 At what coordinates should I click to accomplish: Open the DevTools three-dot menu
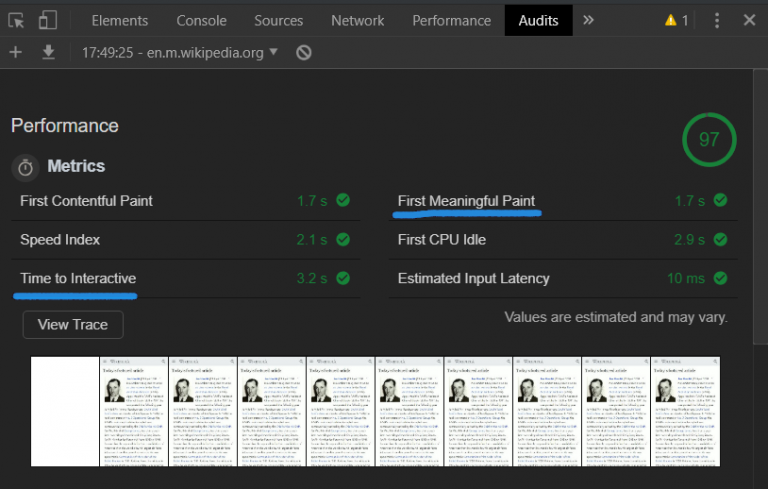[x=717, y=21]
